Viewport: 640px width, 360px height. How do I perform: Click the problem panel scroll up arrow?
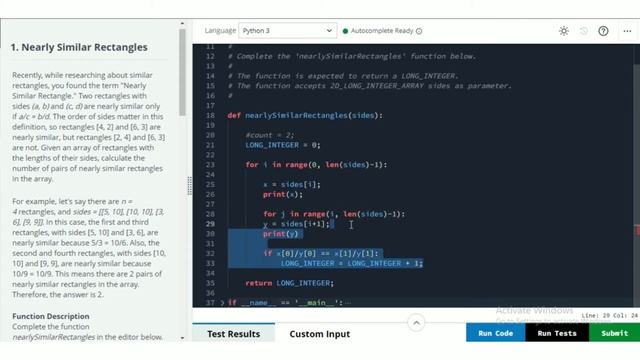coord(182,24)
